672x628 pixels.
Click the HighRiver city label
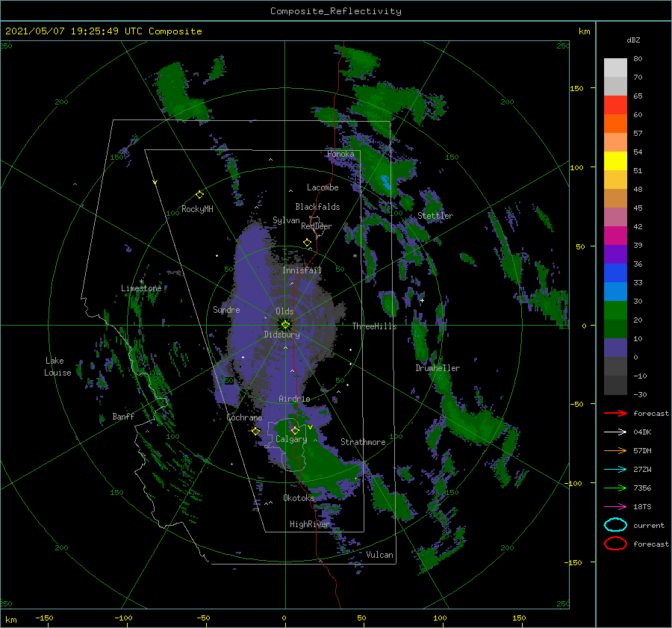pyautogui.click(x=310, y=524)
